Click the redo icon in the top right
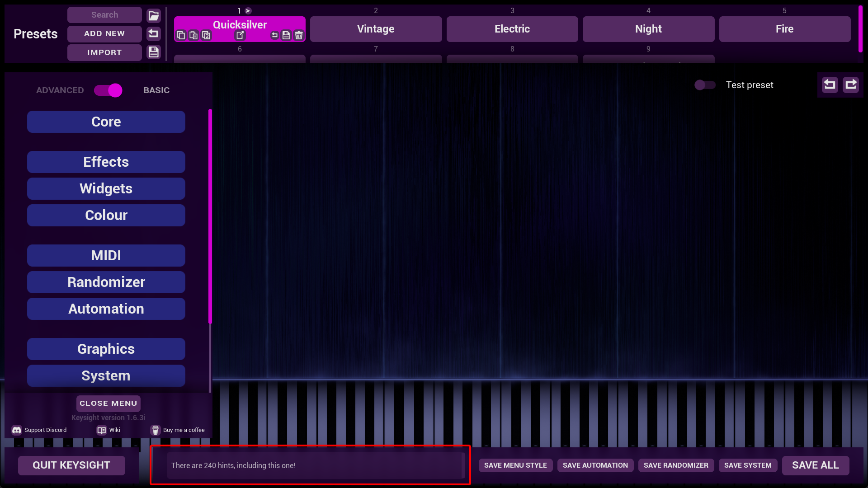The width and height of the screenshot is (868, 488). click(x=851, y=84)
